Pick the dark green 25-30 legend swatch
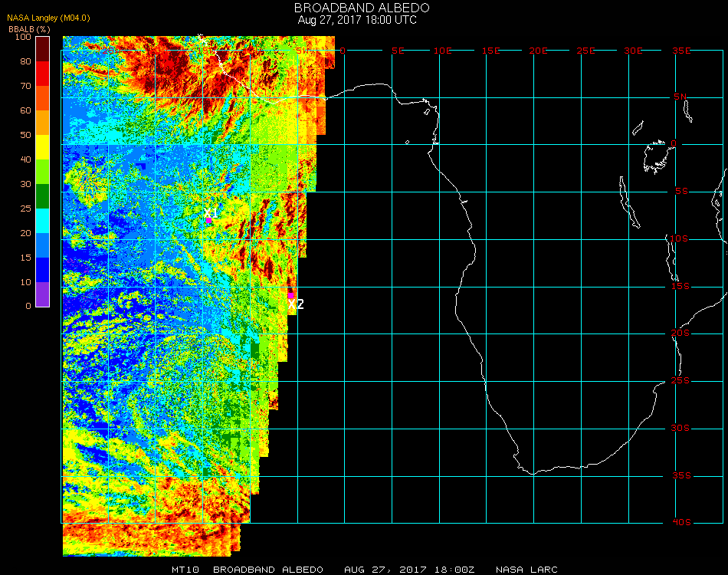 (x=43, y=196)
